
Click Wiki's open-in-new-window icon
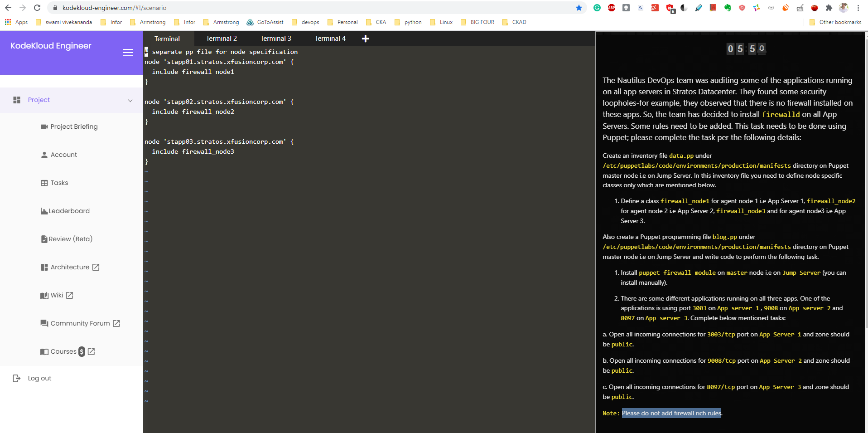[69, 295]
